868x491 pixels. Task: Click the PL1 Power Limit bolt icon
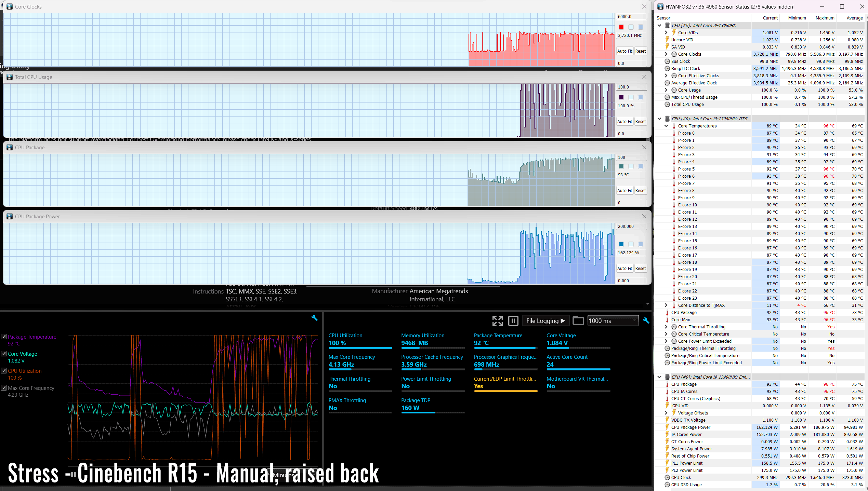click(667, 463)
